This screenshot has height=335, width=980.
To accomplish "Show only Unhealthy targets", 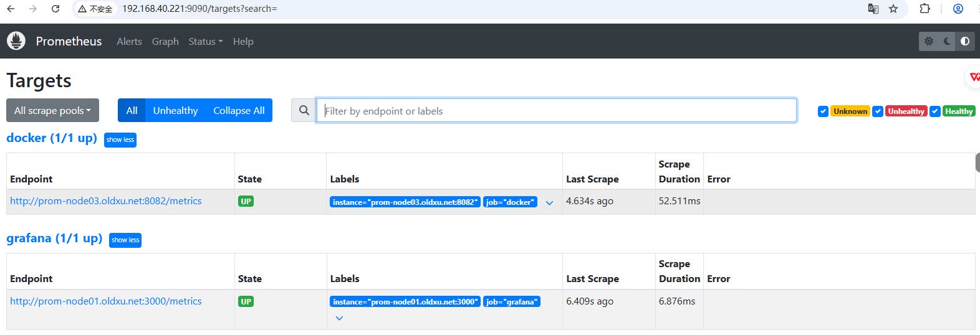I will click(x=175, y=111).
